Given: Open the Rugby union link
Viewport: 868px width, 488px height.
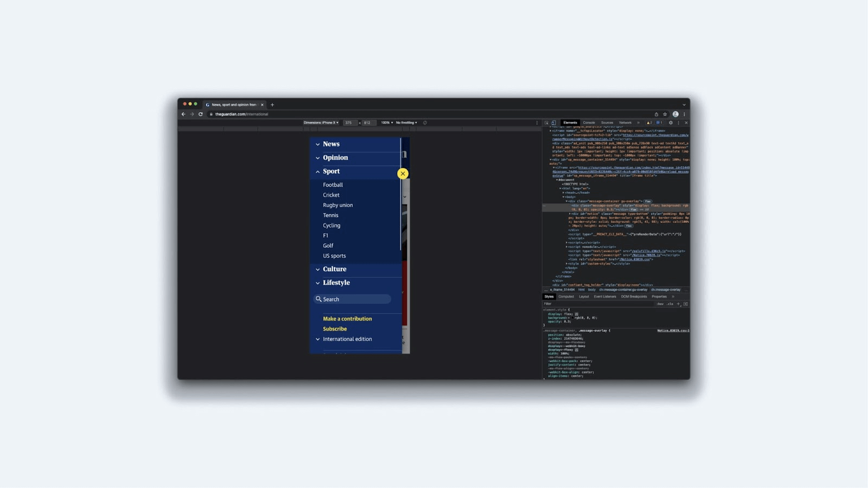Looking at the screenshot, I should 338,205.
